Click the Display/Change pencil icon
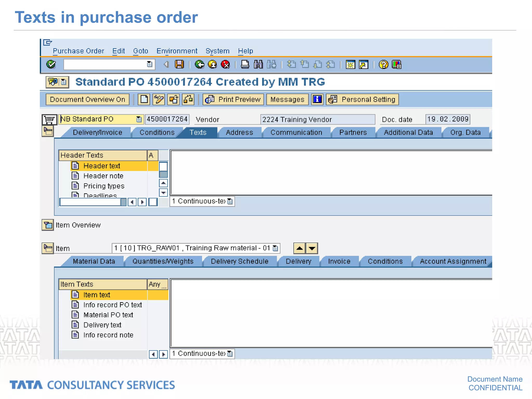 [x=159, y=99]
